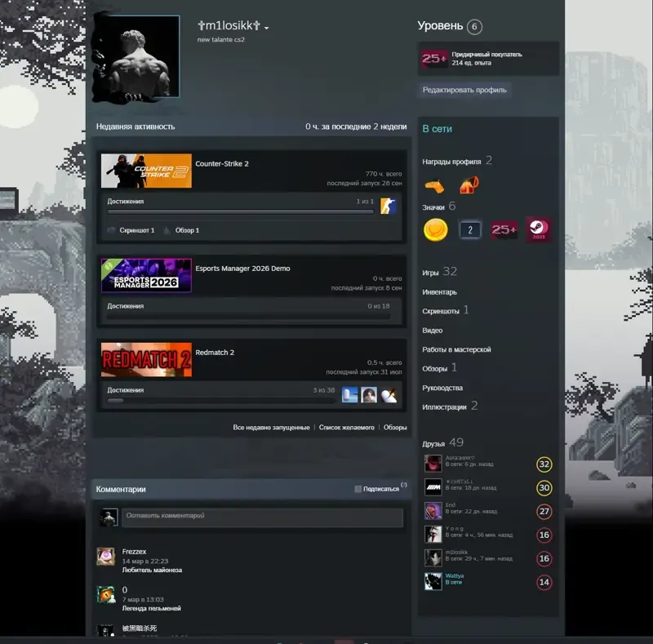Open Все недавно запущенные link
Screen dimensions: 653x644
(271, 428)
